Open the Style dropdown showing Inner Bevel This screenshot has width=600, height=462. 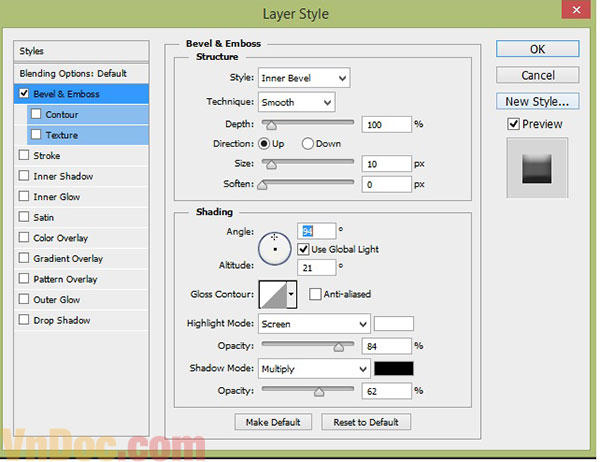click(x=304, y=78)
